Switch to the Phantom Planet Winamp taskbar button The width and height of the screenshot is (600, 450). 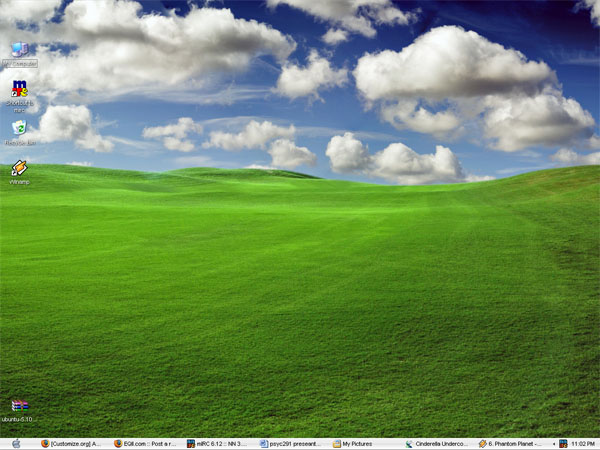pos(511,444)
